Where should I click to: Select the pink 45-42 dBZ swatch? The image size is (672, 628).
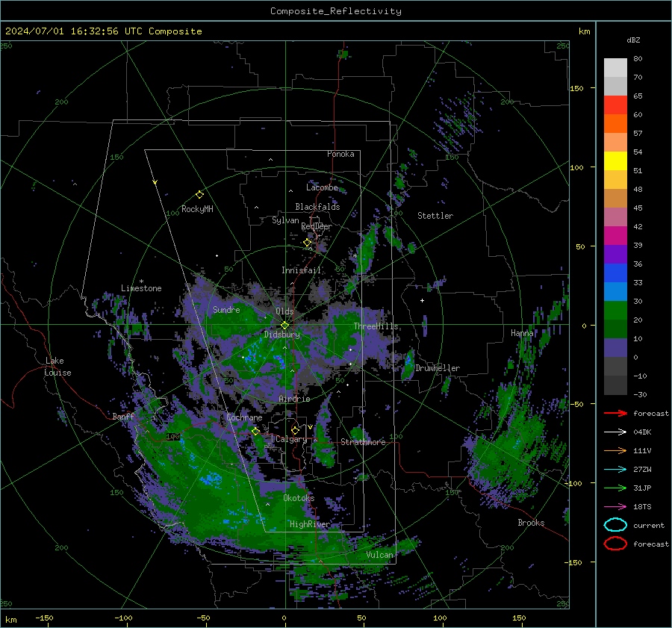pyautogui.click(x=615, y=217)
